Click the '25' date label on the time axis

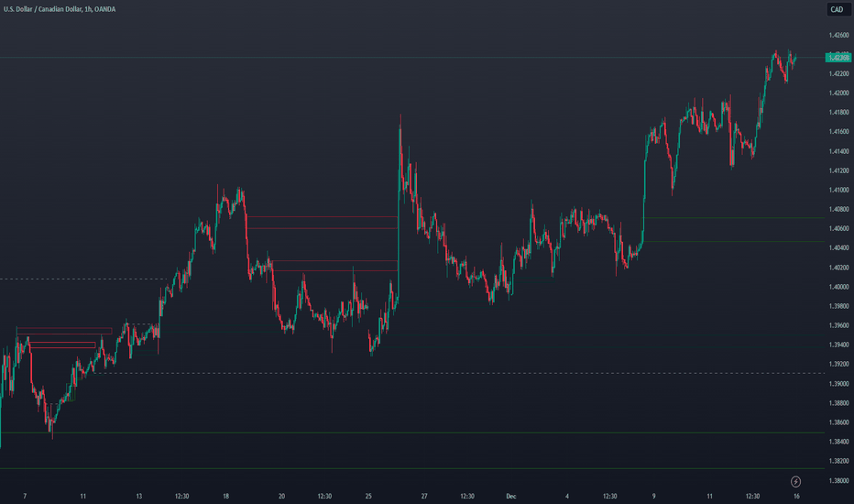(368, 497)
